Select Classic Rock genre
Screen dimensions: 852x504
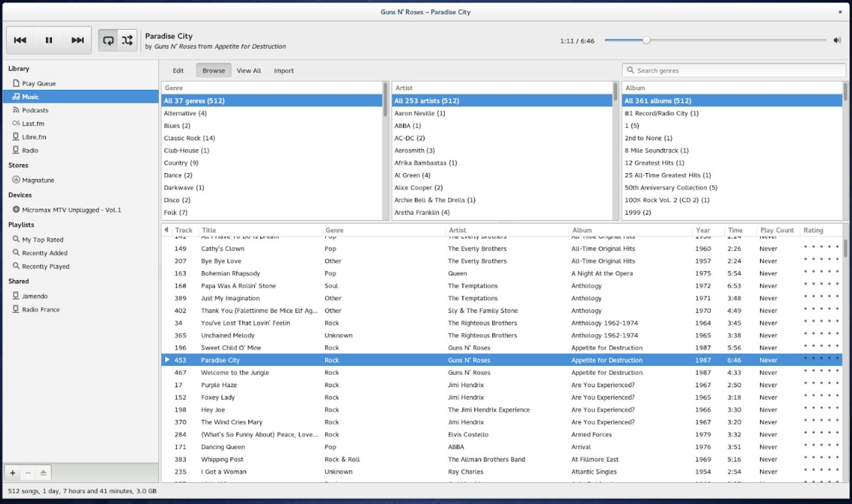272,138
